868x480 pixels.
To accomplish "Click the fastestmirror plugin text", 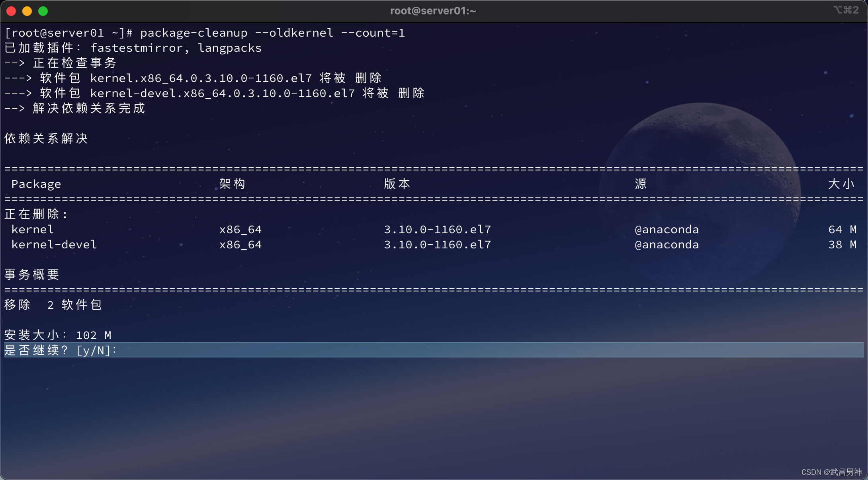I will (x=137, y=48).
